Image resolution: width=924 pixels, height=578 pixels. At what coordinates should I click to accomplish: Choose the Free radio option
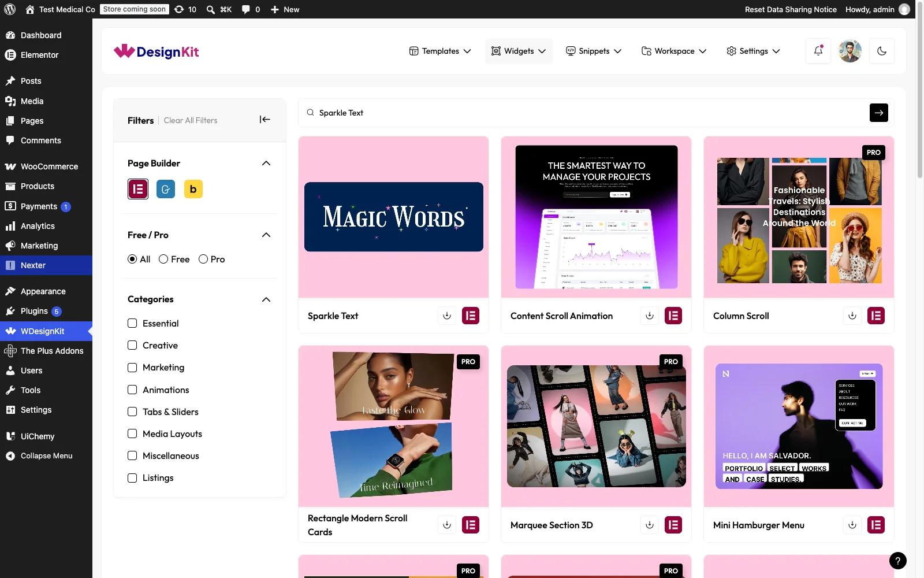click(x=163, y=259)
